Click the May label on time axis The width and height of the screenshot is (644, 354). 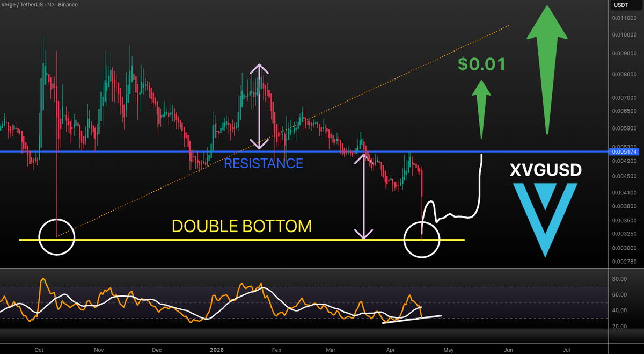click(449, 349)
